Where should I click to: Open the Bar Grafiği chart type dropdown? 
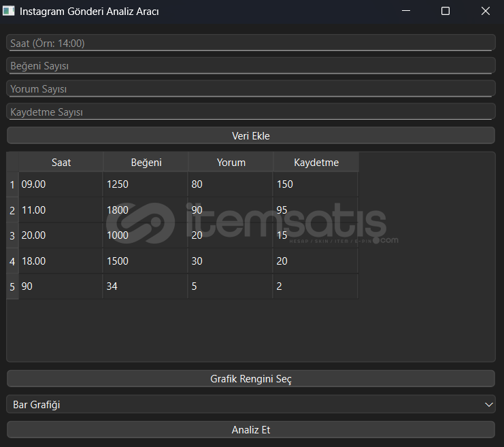click(251, 404)
